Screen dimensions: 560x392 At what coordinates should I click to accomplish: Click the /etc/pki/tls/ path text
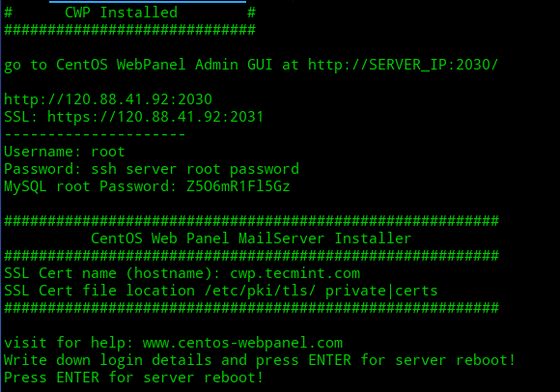coord(261,291)
